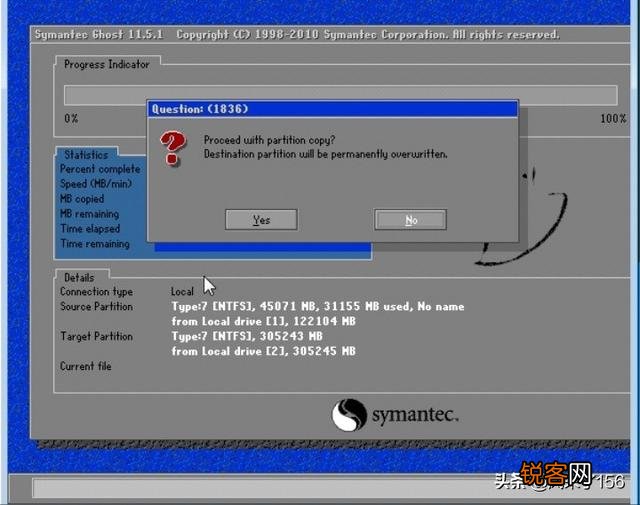Viewport: 640px width, 505px height.
Task: Click the 'Current file' label
Action: tap(86, 366)
